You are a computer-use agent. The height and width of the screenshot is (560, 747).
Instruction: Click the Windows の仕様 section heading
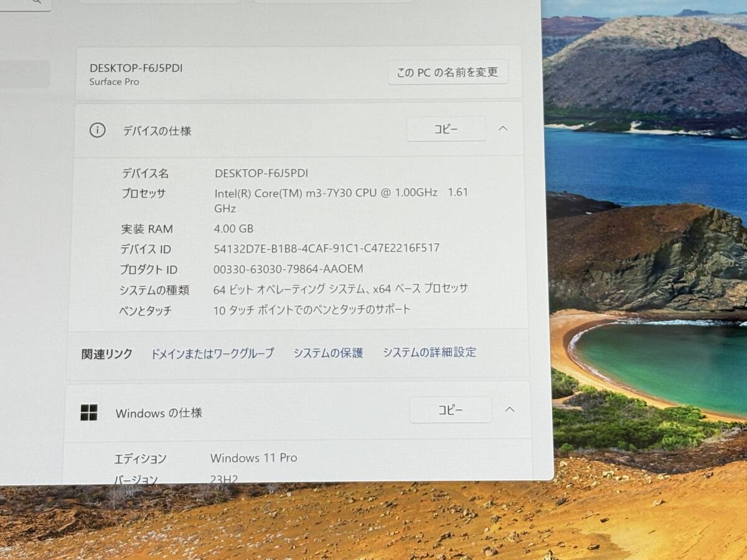(159, 413)
